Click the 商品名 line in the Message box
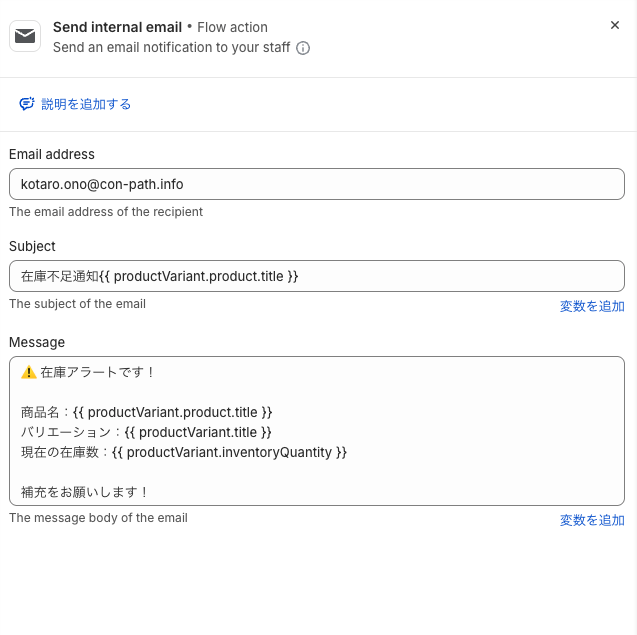 pyautogui.click(x=146, y=412)
